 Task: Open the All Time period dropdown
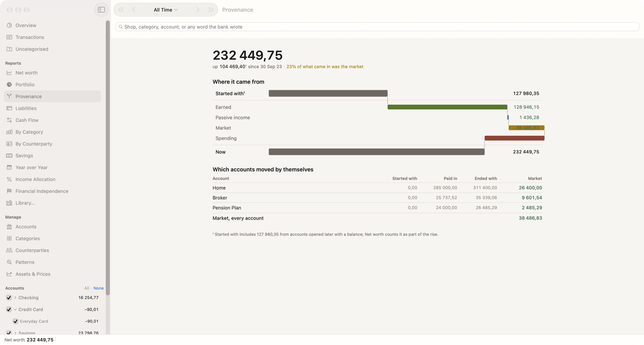166,10
